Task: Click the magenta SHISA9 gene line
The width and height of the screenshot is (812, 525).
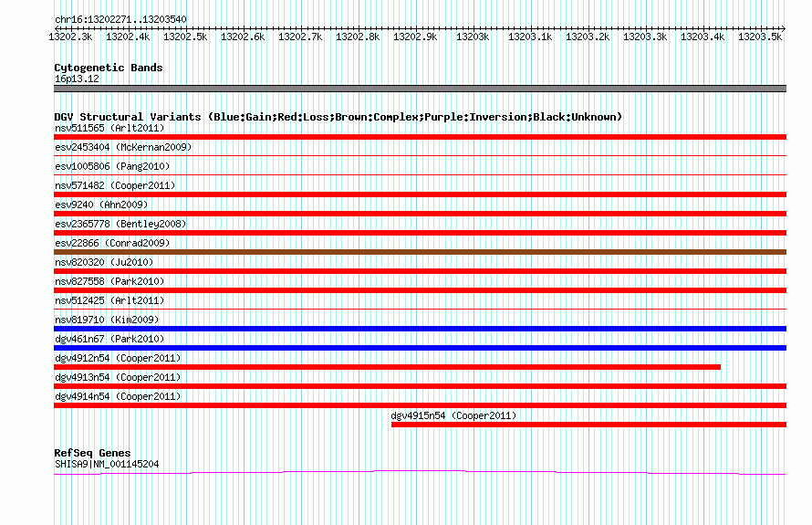Action: [x=420, y=472]
